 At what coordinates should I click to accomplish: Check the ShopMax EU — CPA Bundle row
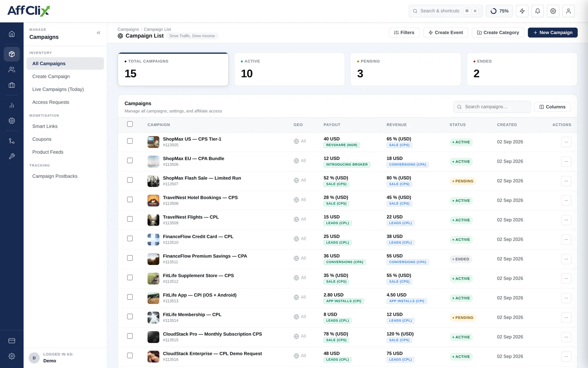click(130, 160)
